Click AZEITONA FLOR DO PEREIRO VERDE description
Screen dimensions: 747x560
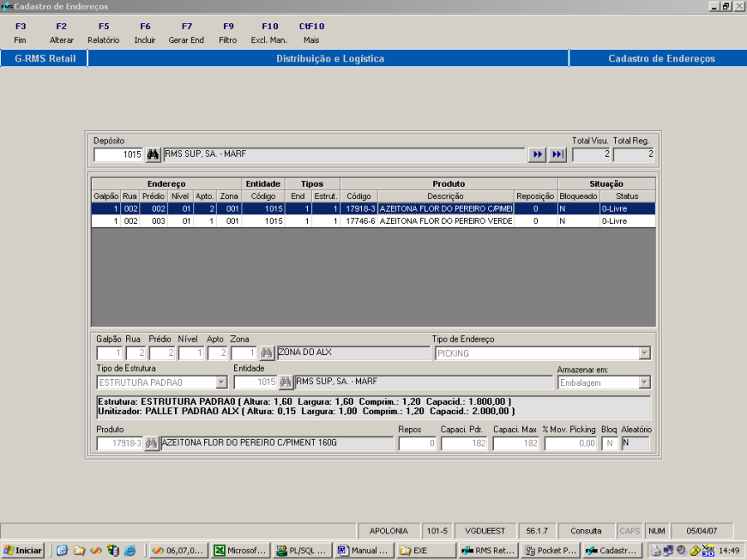click(x=446, y=221)
